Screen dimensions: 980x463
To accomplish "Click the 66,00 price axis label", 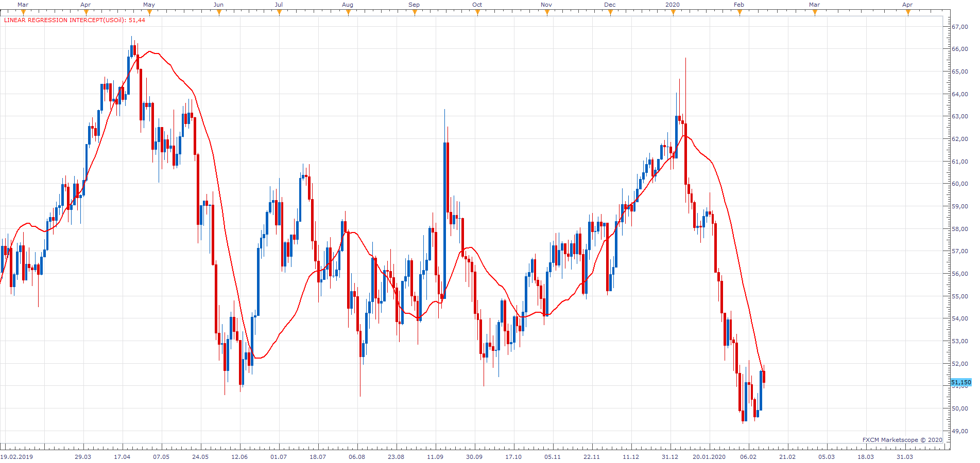I will pos(960,49).
